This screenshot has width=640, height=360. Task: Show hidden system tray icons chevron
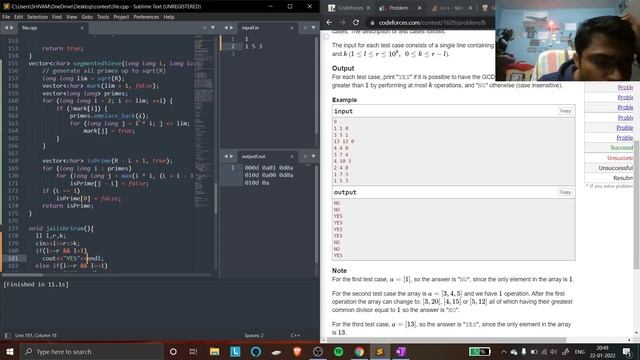504,351
